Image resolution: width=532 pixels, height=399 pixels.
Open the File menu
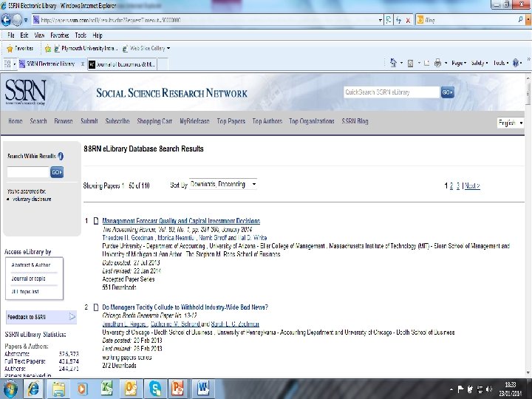tap(11, 35)
